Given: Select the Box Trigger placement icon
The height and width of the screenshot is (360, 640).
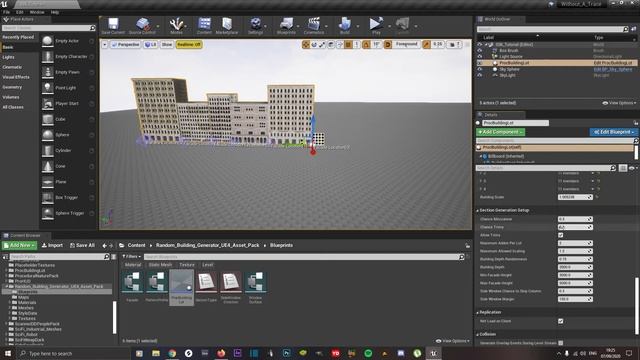Looking at the screenshot, I should click(48, 198).
